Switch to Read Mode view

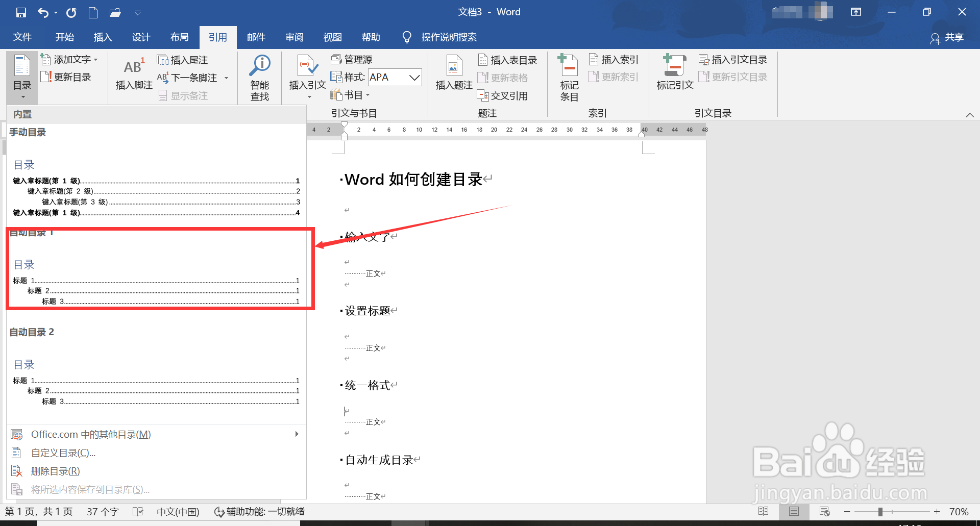[764, 512]
